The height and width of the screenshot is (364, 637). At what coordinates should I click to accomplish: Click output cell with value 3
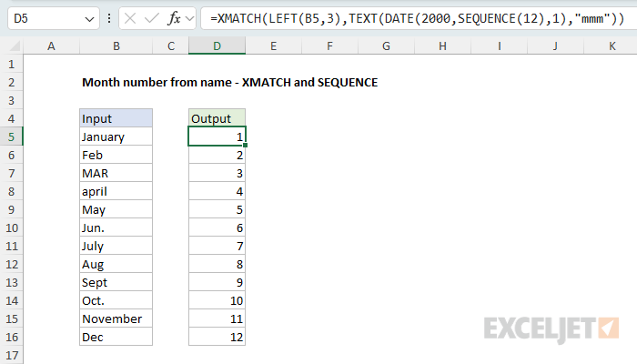pos(217,173)
